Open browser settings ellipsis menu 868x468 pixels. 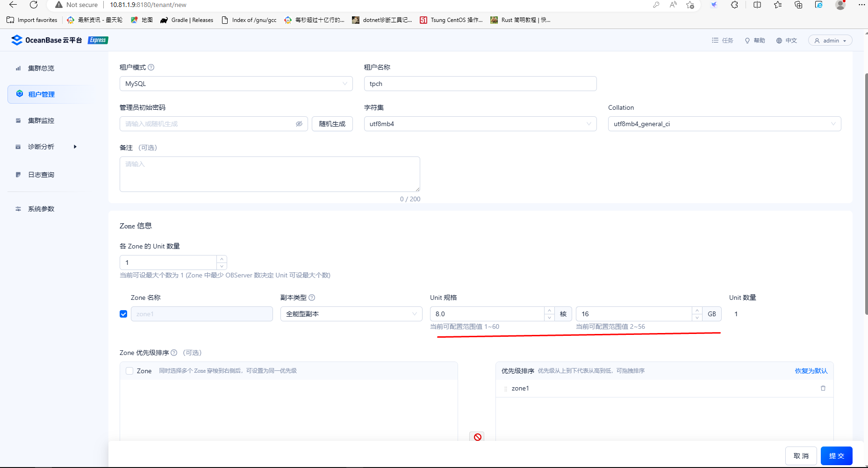point(861,5)
